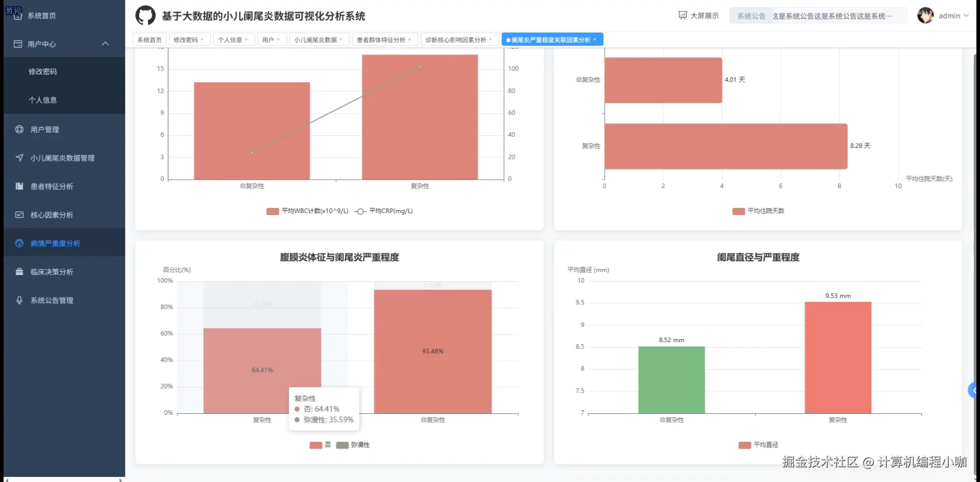Open the admin dropdown arrow
This screenshot has height=482, width=980.
(x=966, y=15)
